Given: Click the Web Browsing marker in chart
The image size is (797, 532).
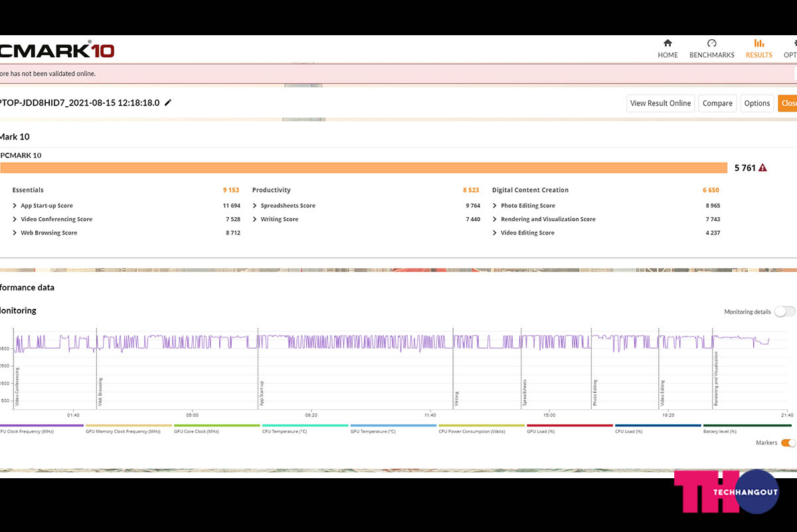Looking at the screenshot, I should tap(100, 392).
